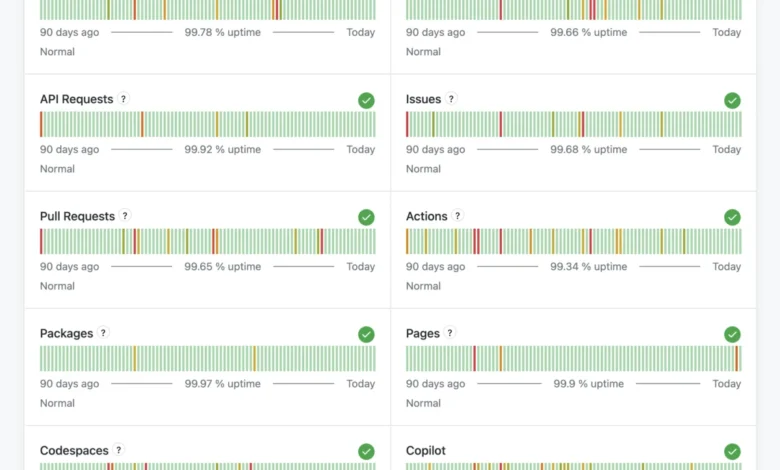Click the question mark beside Packages

click(x=103, y=333)
